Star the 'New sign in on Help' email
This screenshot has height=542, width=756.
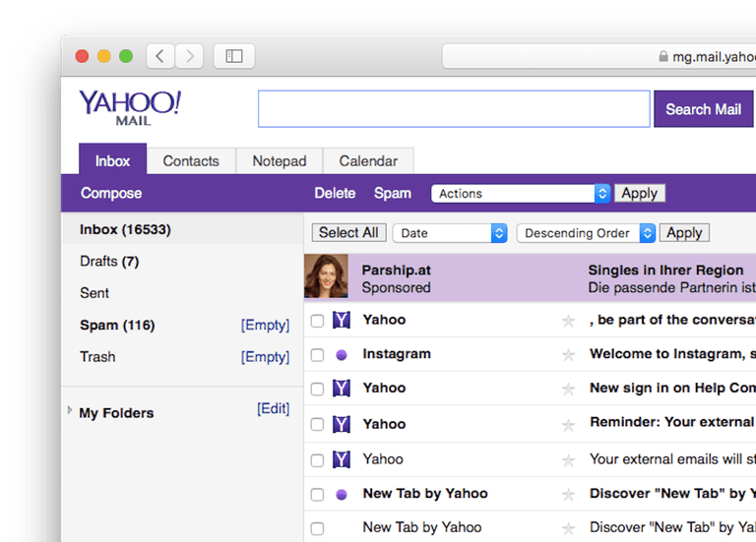[568, 389]
